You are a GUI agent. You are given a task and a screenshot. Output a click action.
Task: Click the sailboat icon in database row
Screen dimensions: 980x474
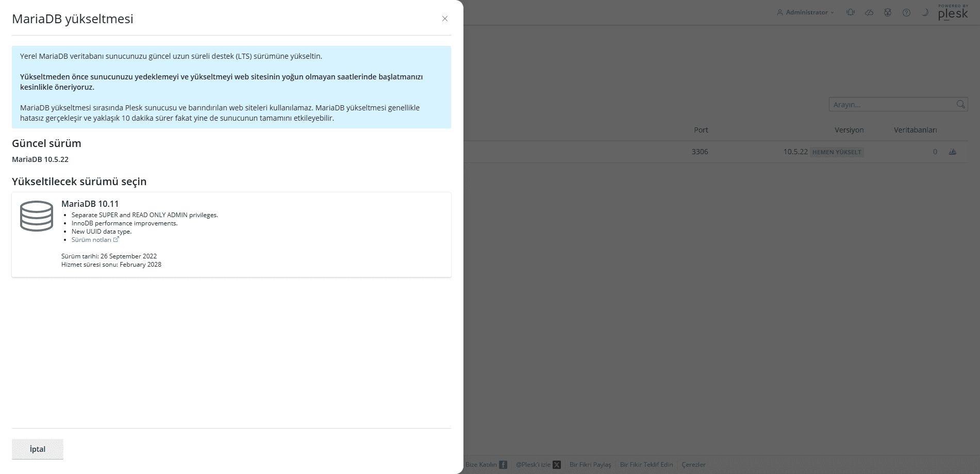(x=953, y=152)
